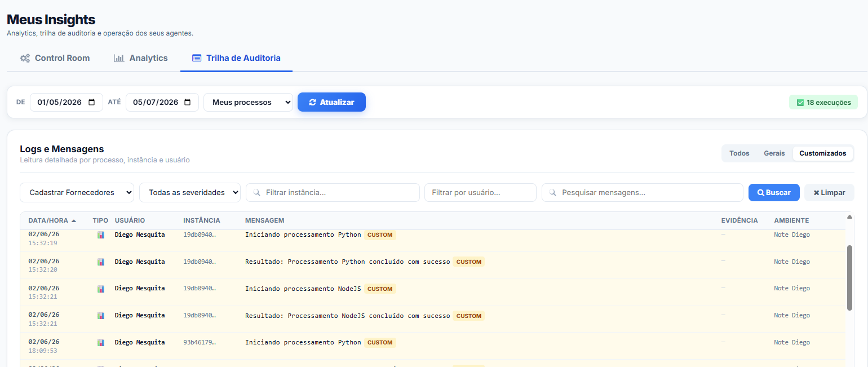The width and height of the screenshot is (868, 367).
Task: Open the Control Room tab
Action: click(x=55, y=58)
